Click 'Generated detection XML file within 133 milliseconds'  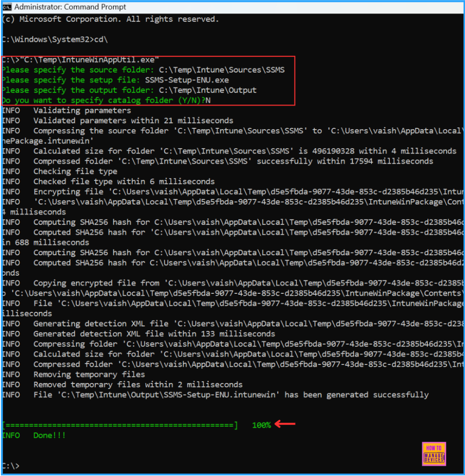[138, 334]
